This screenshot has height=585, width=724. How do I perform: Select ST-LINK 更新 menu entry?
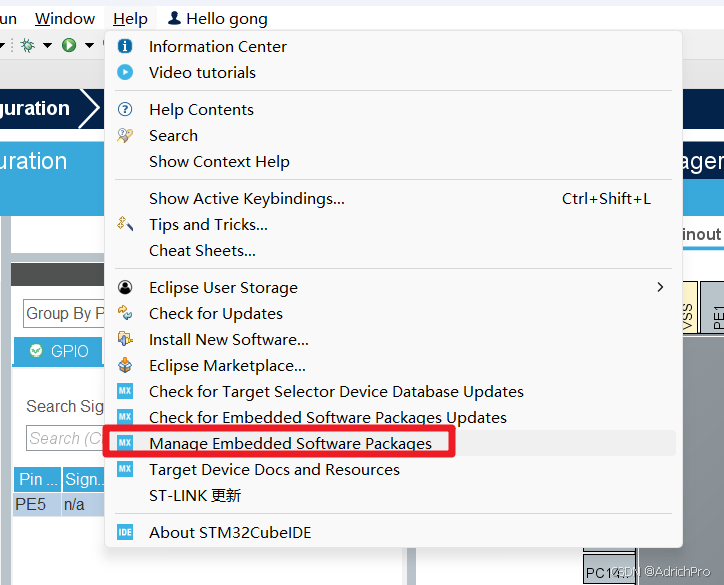tap(394, 495)
